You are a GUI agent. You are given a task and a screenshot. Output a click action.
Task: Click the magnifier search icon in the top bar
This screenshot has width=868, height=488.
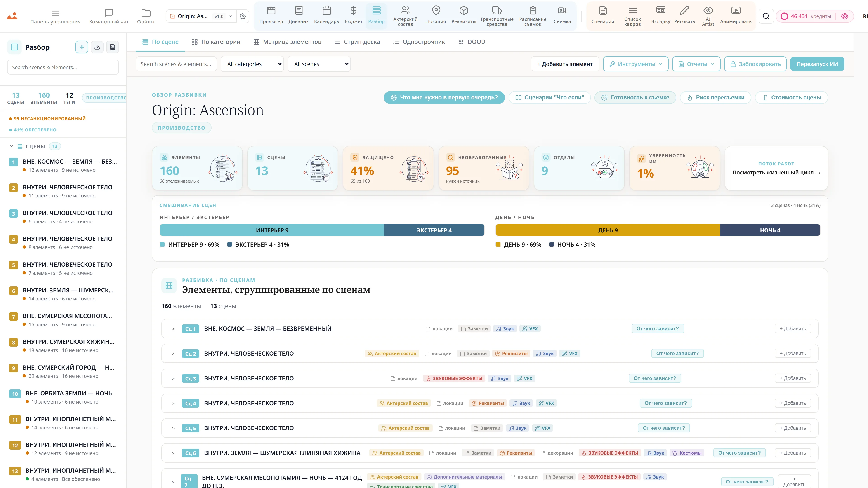tap(766, 16)
